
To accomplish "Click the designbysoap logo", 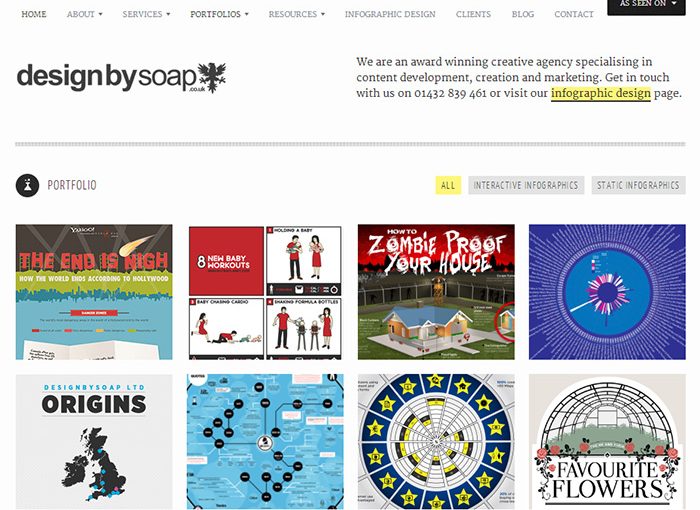I will 121,78.
